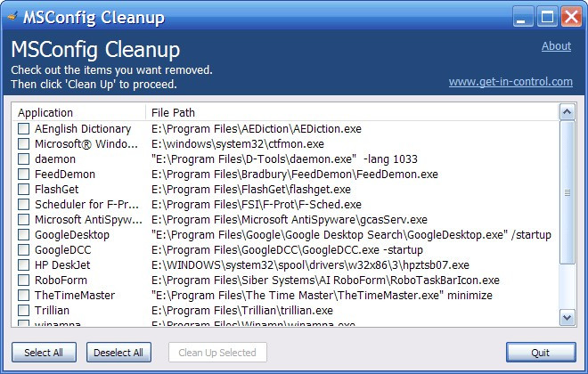Screen dimensions: 588x374
Task: Click the Application column header
Action: pyautogui.click(x=78, y=112)
